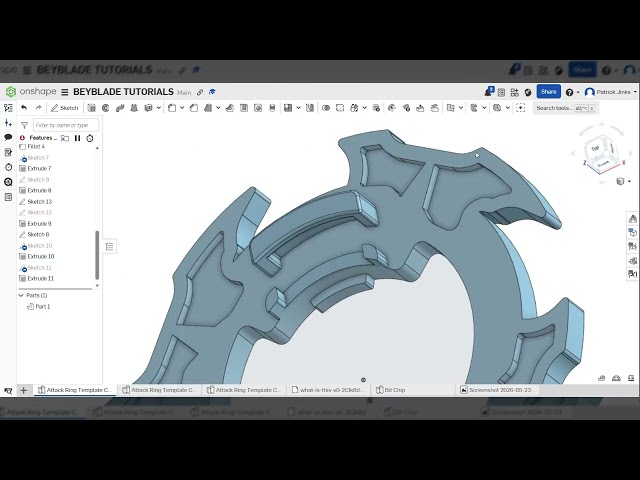Select the Revolve tool icon

[x=106, y=108]
